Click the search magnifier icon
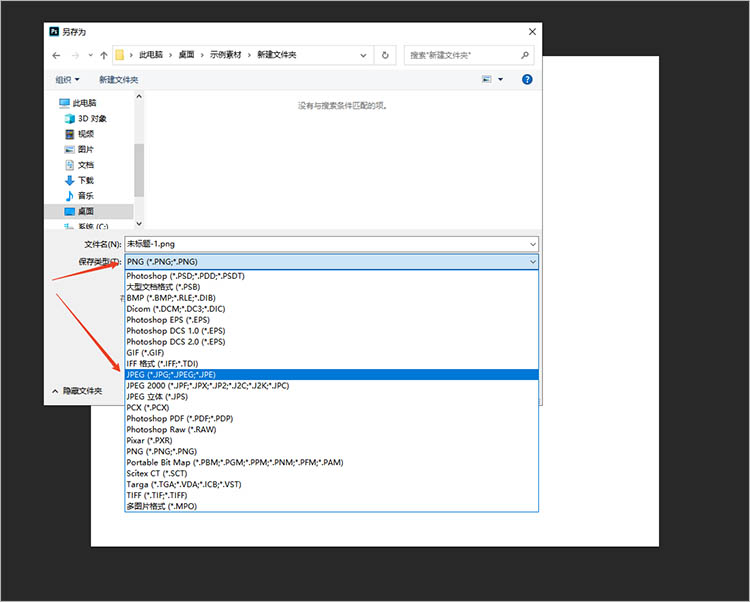Screen dimensions: 750x602 coord(525,55)
